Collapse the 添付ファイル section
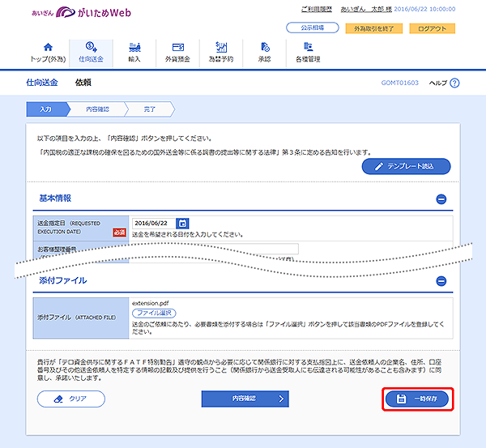Screen dimensions: 486x448 pos(441,281)
